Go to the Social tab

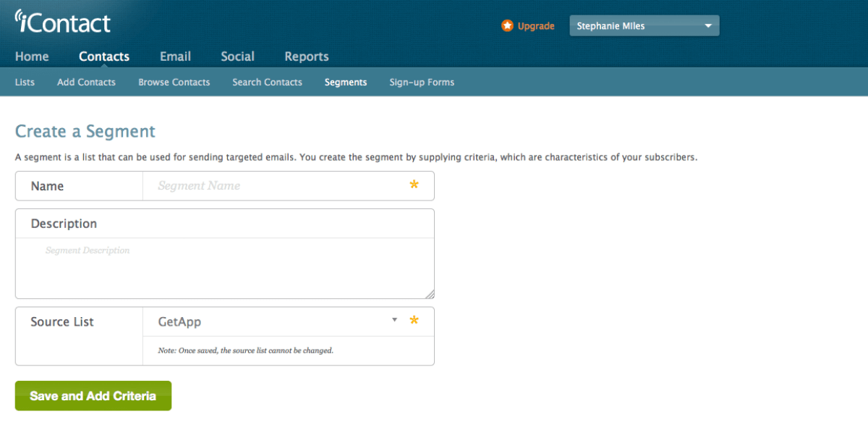point(237,56)
